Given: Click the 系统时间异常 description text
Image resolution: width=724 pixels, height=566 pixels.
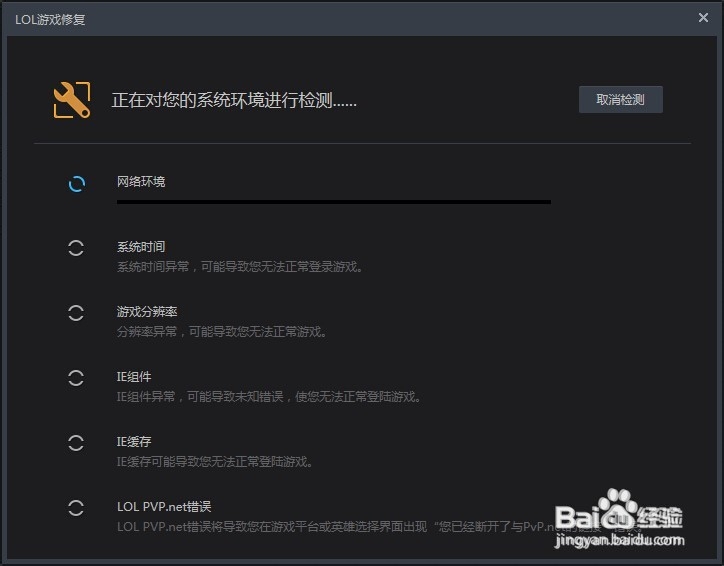Looking at the screenshot, I should (x=240, y=266).
